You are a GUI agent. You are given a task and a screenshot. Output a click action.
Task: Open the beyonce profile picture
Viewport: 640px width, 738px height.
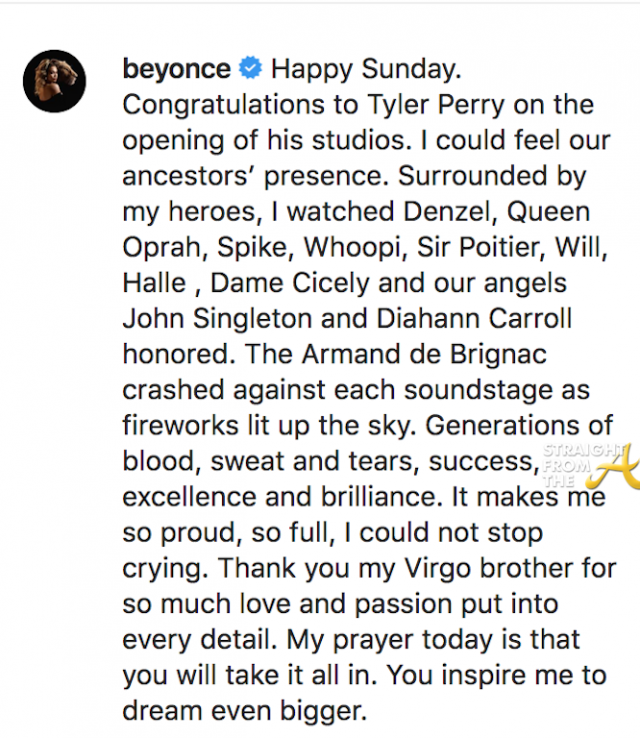pyautogui.click(x=54, y=79)
